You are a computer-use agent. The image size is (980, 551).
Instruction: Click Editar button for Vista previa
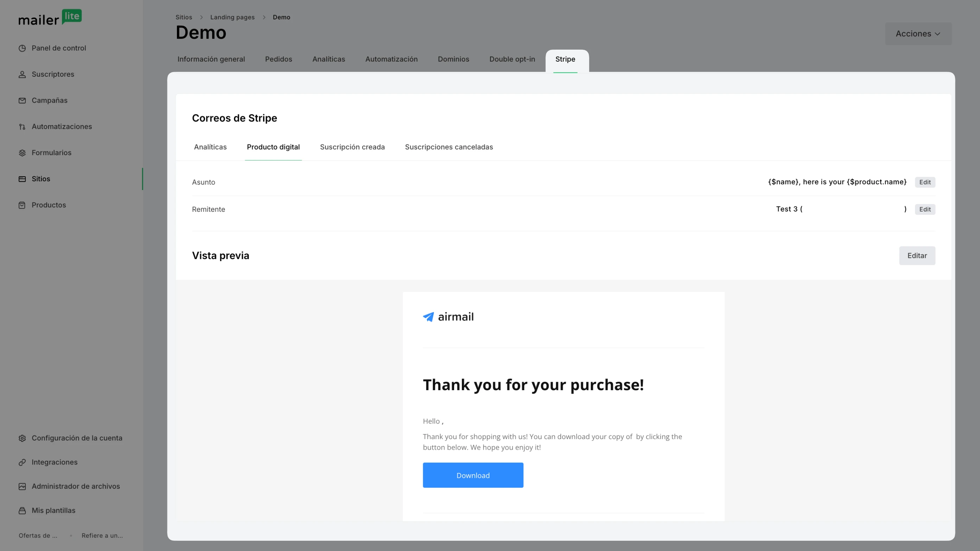click(917, 256)
